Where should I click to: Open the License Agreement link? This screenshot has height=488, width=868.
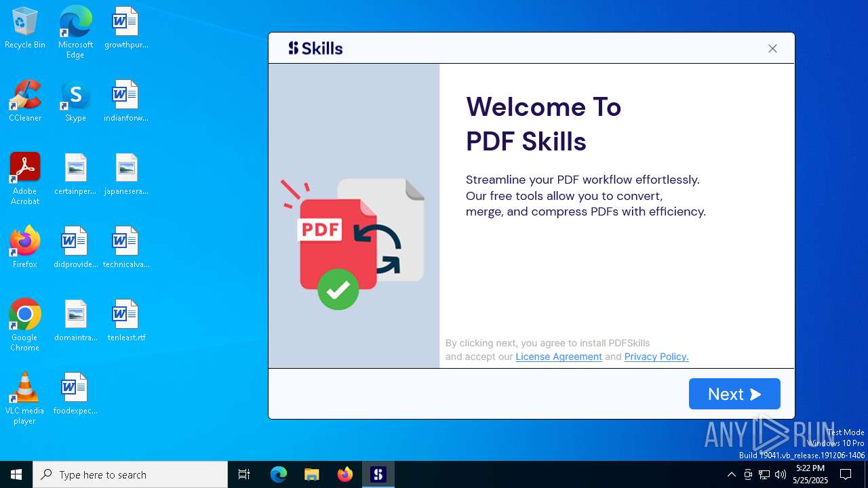click(x=559, y=357)
